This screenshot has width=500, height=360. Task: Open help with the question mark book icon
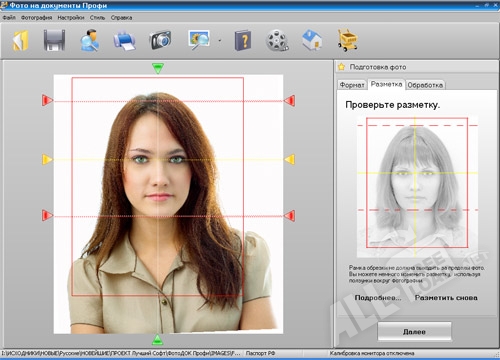[243, 40]
